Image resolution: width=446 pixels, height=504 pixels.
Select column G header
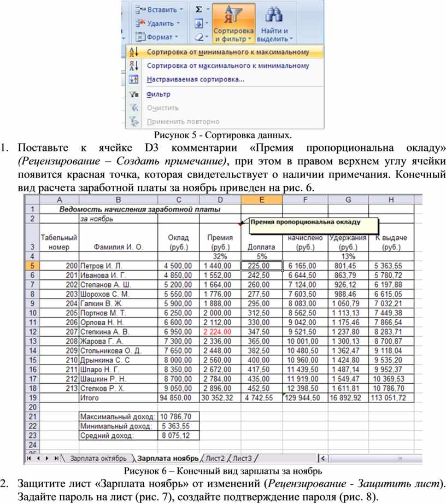click(x=348, y=200)
